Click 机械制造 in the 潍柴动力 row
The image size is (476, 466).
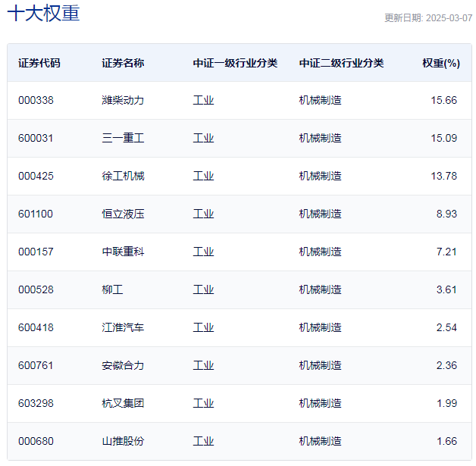tap(321, 101)
